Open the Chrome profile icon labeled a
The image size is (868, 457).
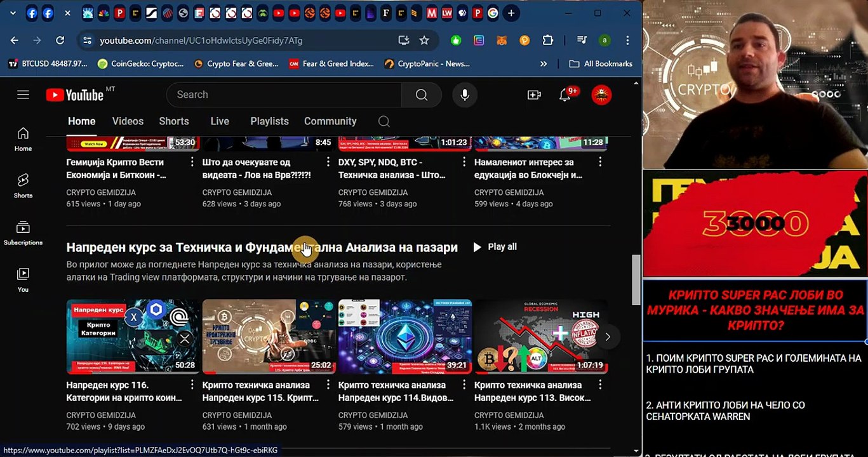coord(604,40)
